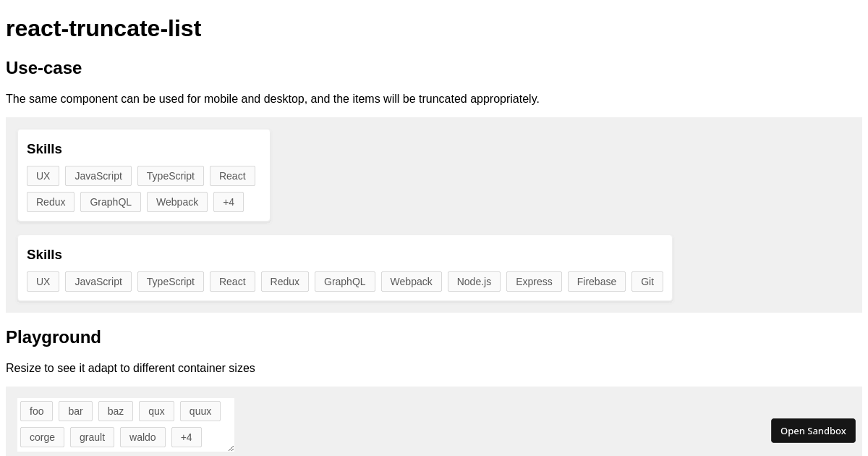
Task: Select the "waldo" chip in the playground
Action: click(x=142, y=437)
